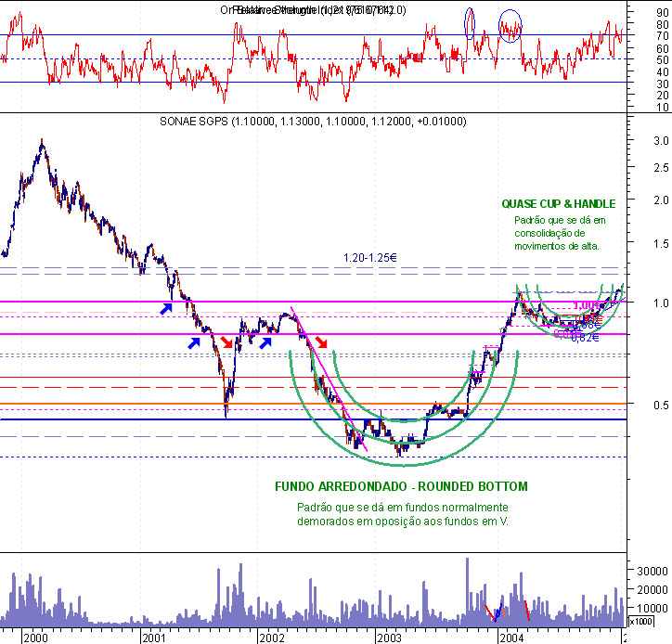This screenshot has height=644, width=672.
Task: Click the 3.0 price axis label
Action: tap(635, 141)
